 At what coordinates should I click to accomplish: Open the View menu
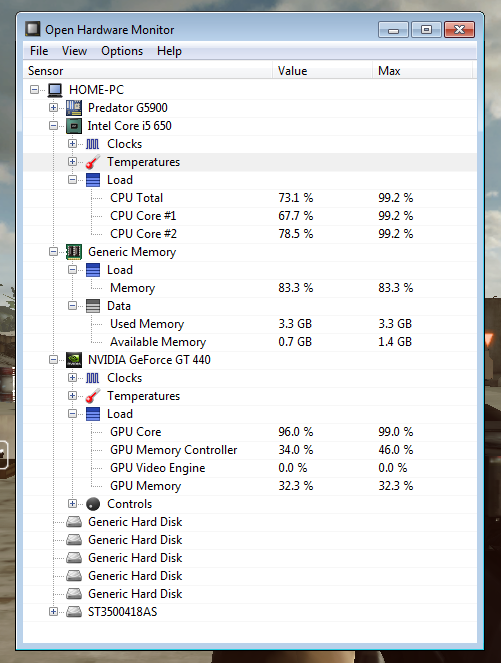point(74,51)
